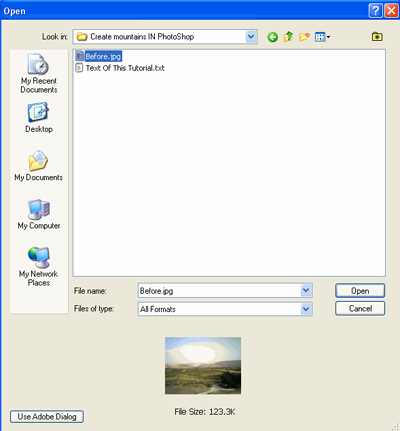Click the File name label
The image size is (400, 431).
coord(90,291)
